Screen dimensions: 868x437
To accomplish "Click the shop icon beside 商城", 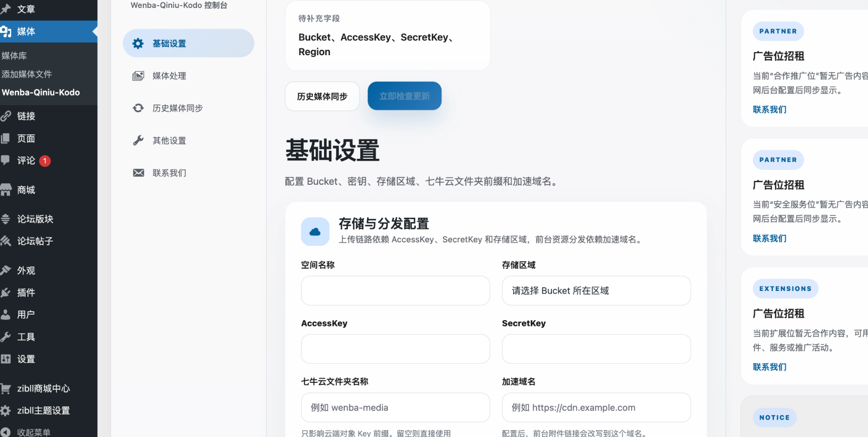I will tap(6, 190).
